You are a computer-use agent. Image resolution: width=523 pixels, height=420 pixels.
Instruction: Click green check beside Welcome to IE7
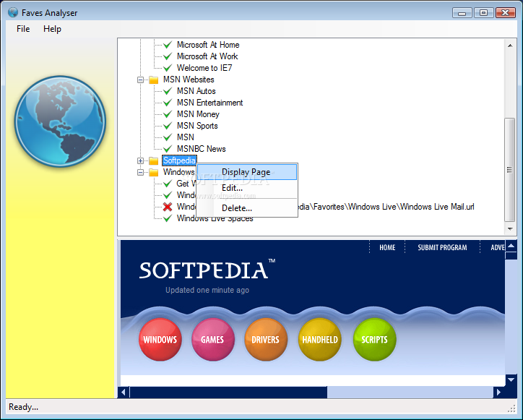pos(168,68)
